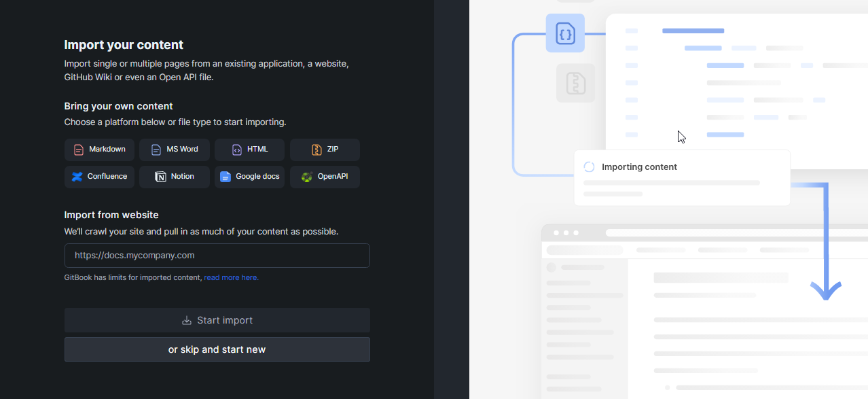Click the Markdown file icon
The image size is (868, 399).
click(79, 150)
